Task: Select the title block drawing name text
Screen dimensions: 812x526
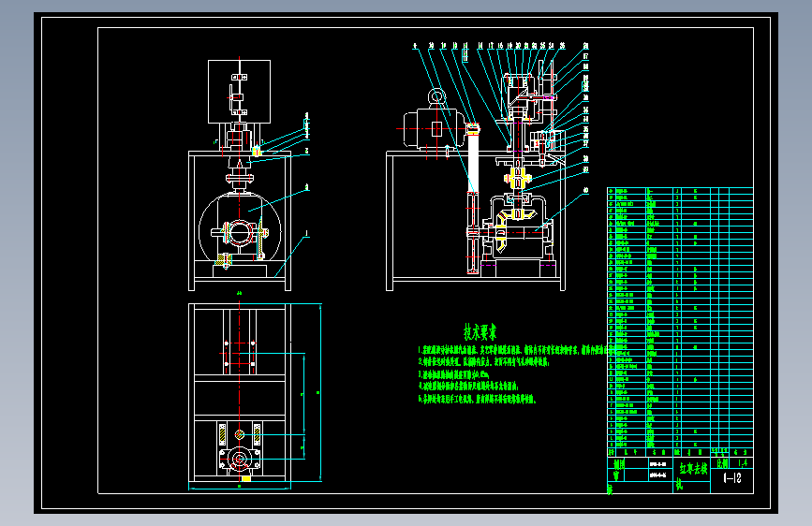Action: point(693,469)
